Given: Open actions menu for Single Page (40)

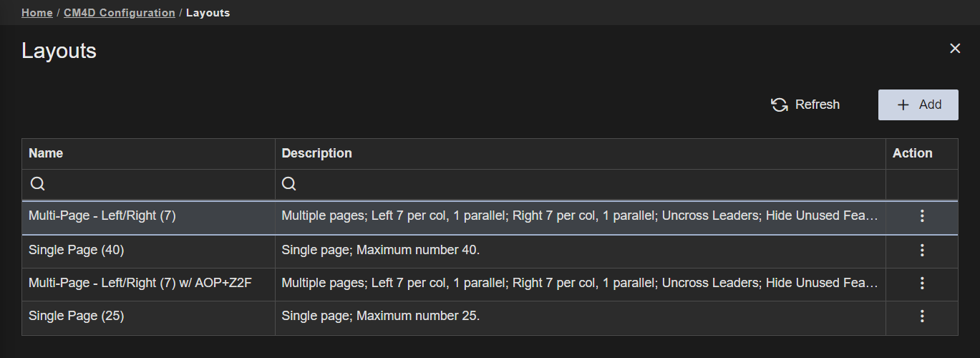Looking at the screenshot, I should click(922, 250).
